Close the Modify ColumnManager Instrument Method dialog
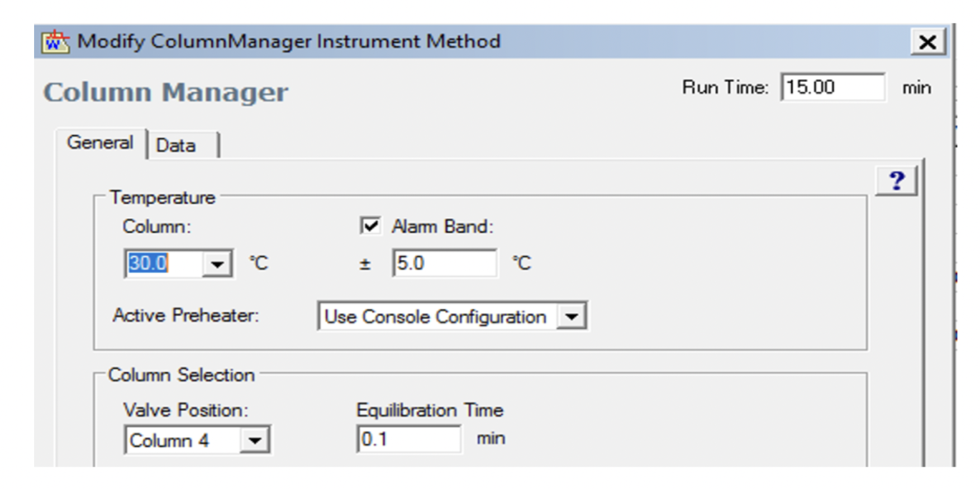 927,42
